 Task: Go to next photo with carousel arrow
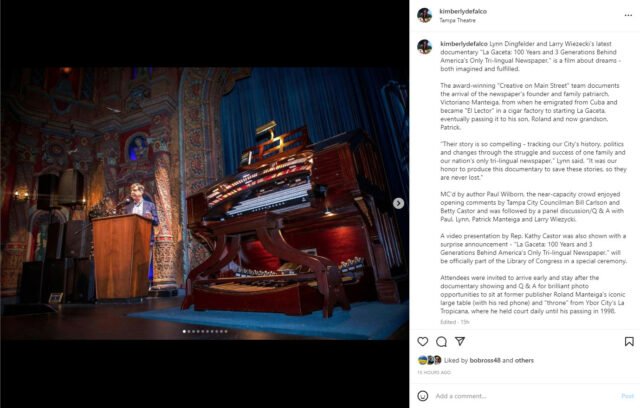398,203
